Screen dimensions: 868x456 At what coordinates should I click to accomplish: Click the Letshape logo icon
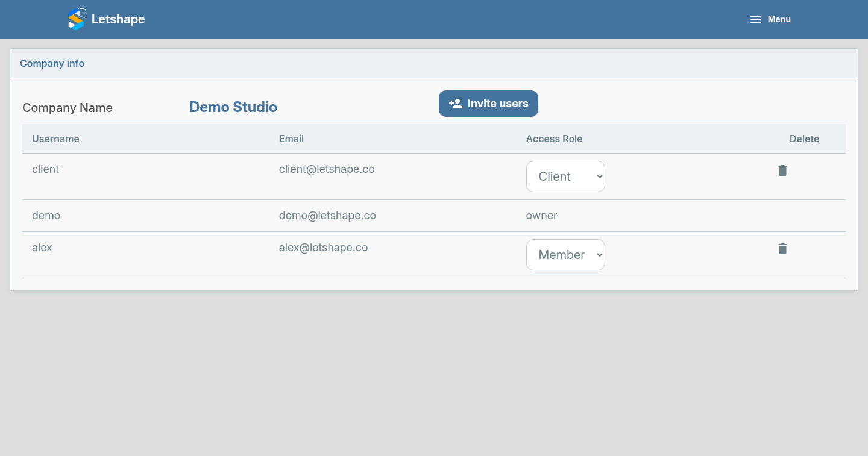[77, 19]
